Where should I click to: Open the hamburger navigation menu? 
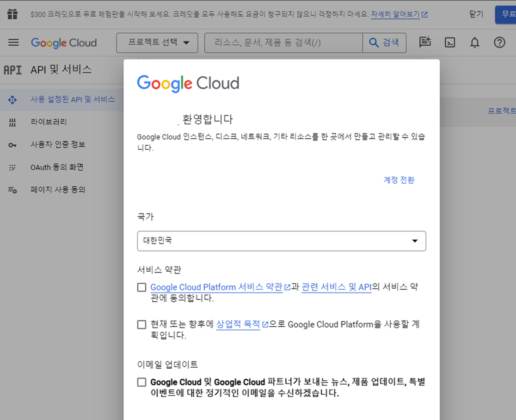click(13, 43)
